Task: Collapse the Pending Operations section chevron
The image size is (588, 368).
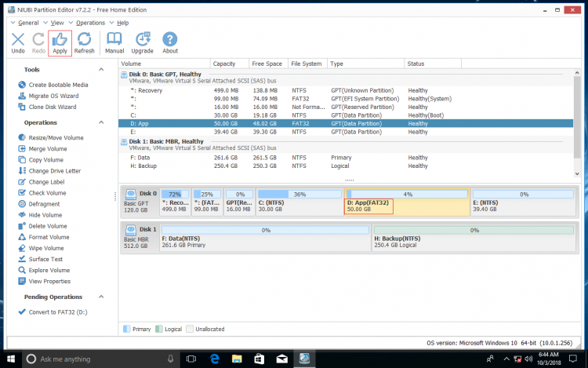Action: [101, 297]
